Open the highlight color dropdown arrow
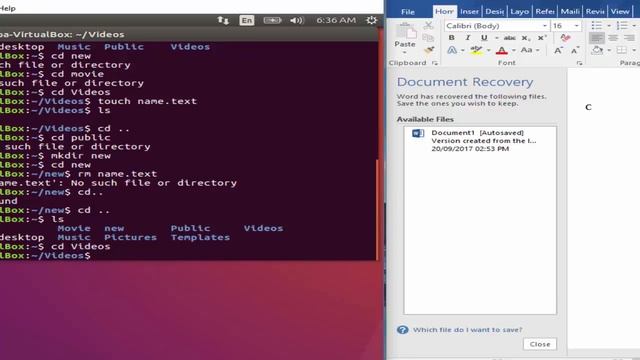Screen dimensions: 640x360 tap(488, 50)
